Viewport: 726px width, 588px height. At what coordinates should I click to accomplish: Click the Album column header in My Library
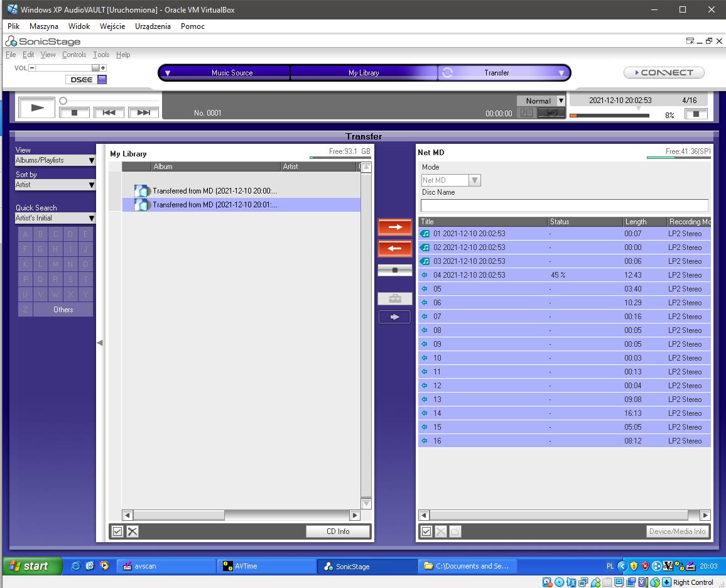coord(216,166)
